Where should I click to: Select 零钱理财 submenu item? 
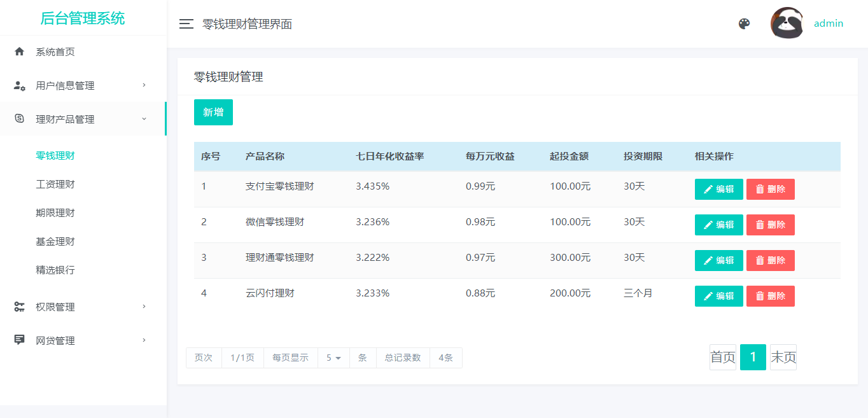click(x=55, y=155)
